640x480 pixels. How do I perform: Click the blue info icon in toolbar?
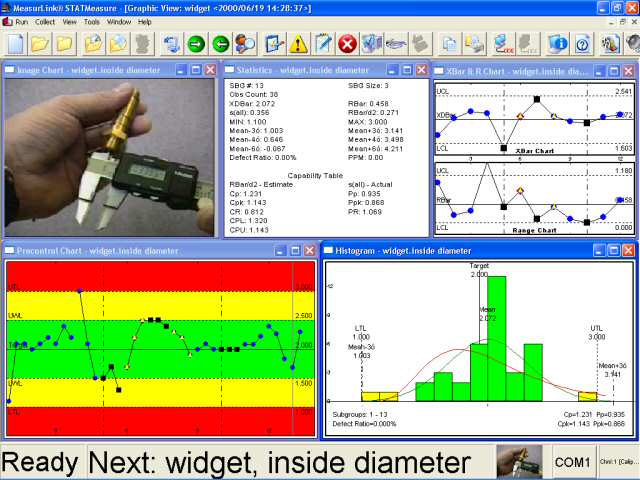[x=558, y=43]
